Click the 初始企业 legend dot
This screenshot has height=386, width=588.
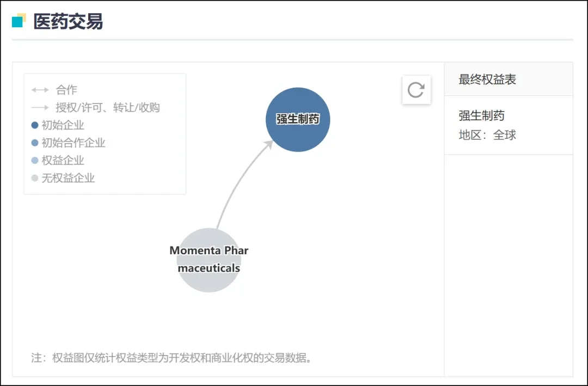[35, 125]
